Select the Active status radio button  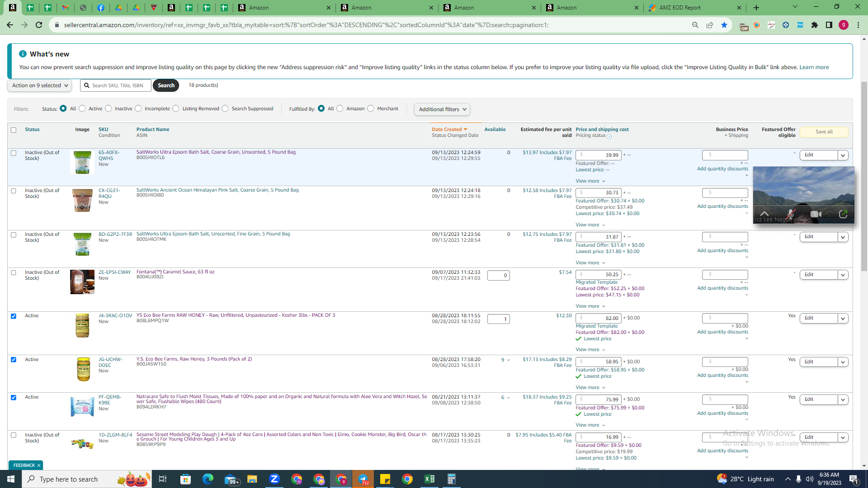[82, 108]
